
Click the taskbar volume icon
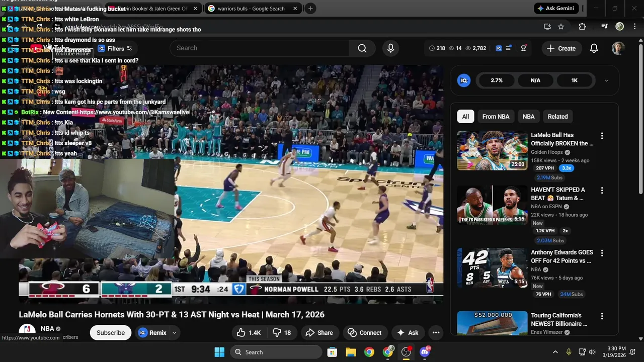click(592, 352)
